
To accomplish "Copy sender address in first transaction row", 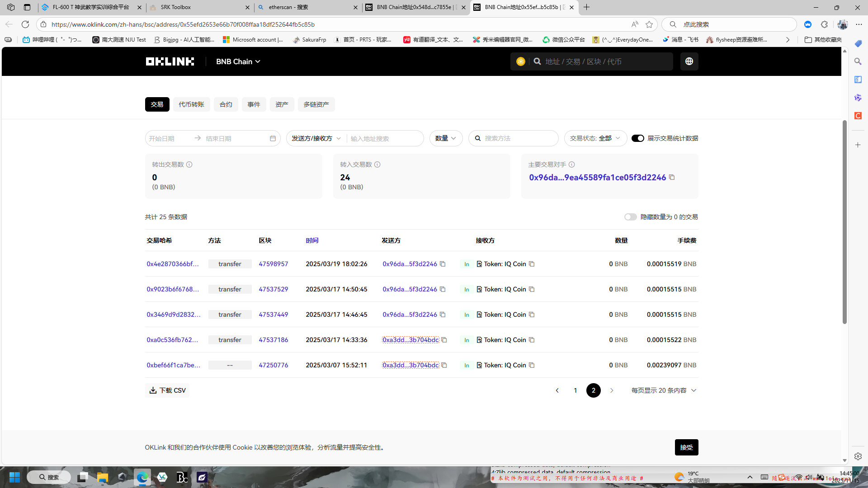I will (x=443, y=264).
